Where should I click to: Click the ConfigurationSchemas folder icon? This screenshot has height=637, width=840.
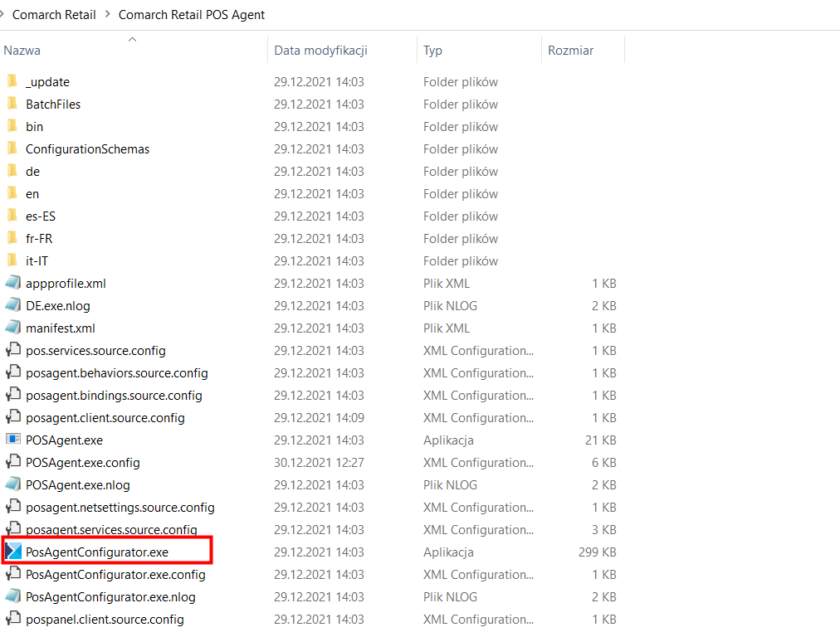click(12, 148)
